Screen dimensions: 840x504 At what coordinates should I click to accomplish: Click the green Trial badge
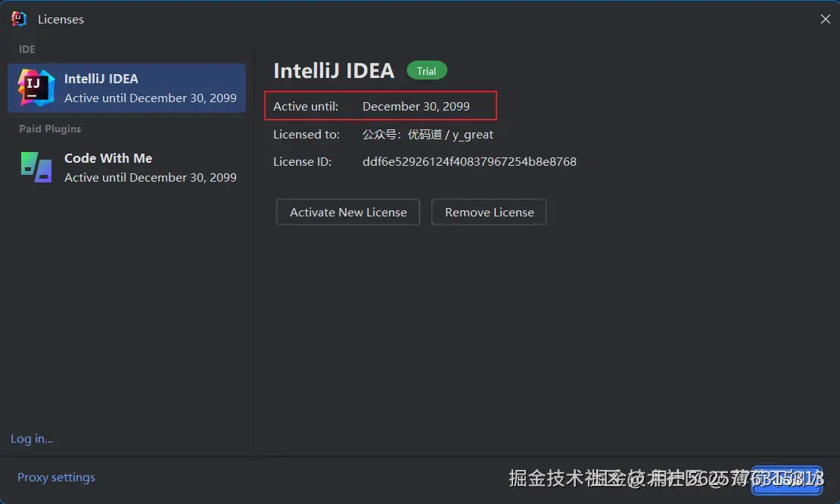click(x=426, y=70)
